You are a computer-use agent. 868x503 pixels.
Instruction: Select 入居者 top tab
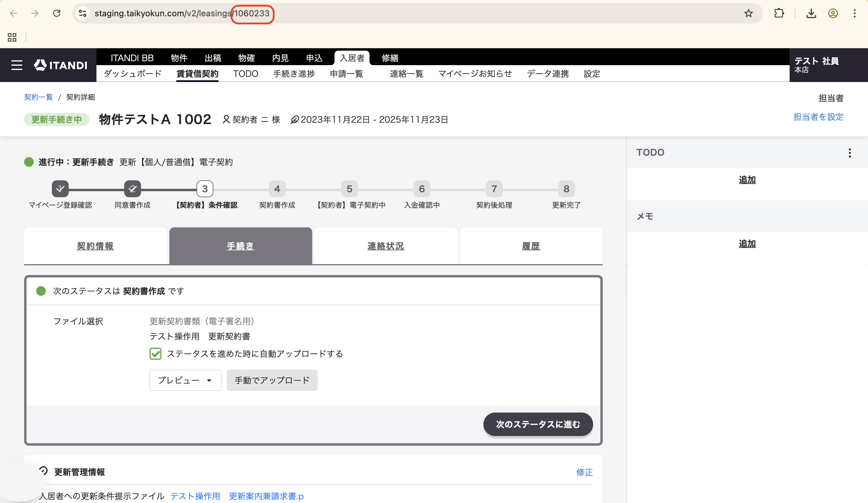[x=352, y=58]
